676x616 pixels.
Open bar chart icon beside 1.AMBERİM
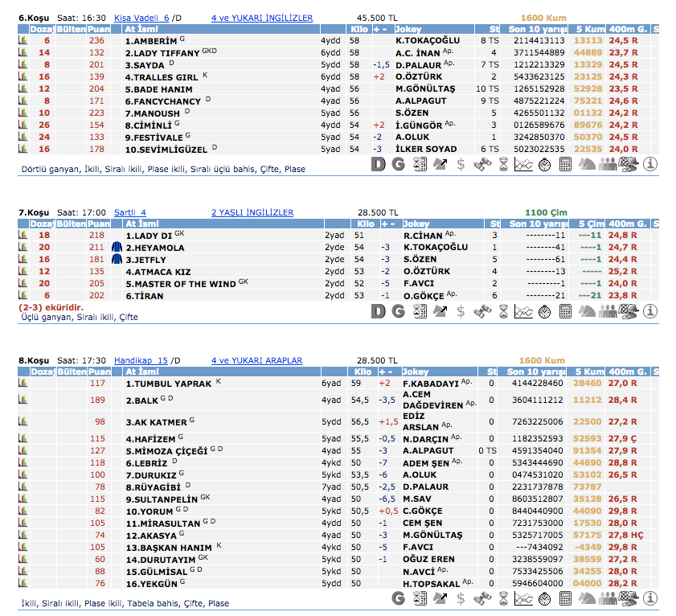pos(23,40)
